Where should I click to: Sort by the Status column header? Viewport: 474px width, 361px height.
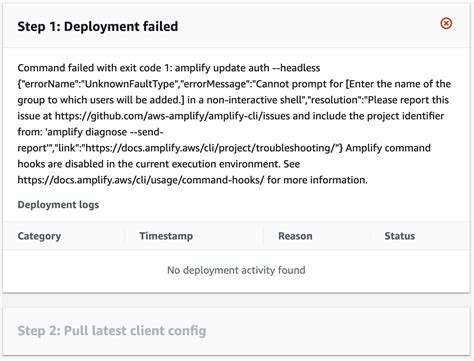click(400, 236)
